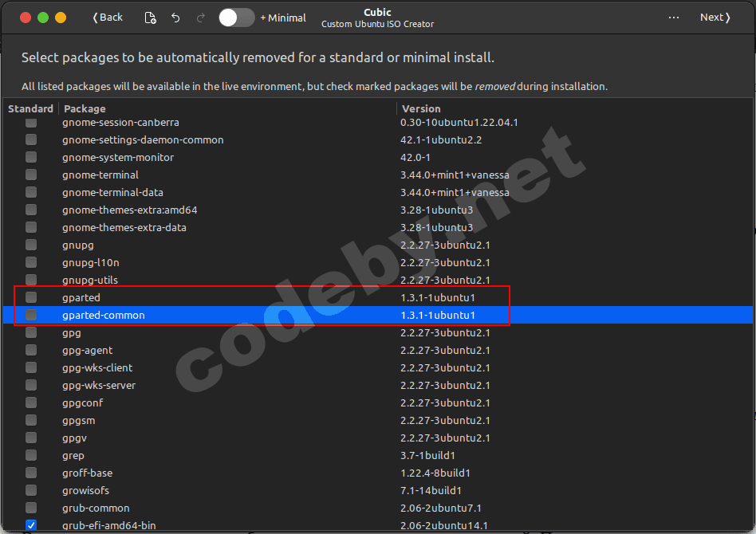756x534 pixels.
Task: Click version 7.1-14build1 cell
Action: click(431, 491)
